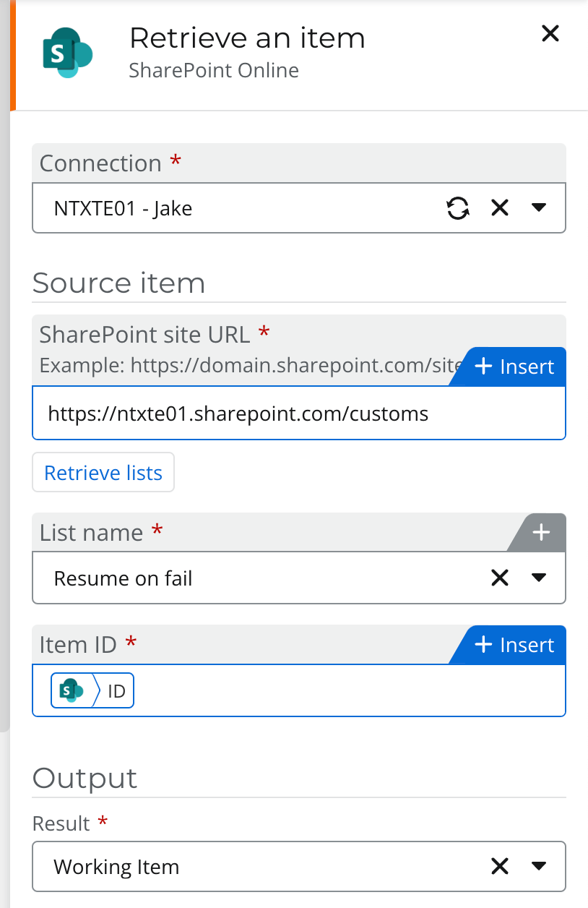
Task: Open the Connection dropdown
Action: [x=538, y=208]
